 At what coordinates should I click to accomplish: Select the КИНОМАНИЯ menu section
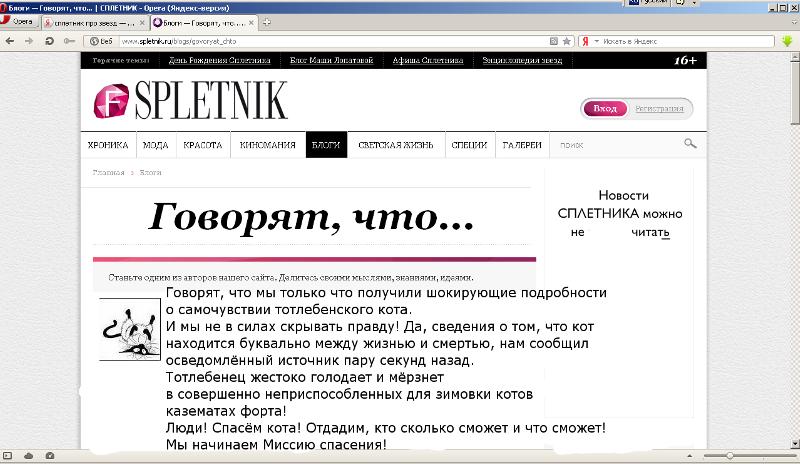(x=268, y=145)
